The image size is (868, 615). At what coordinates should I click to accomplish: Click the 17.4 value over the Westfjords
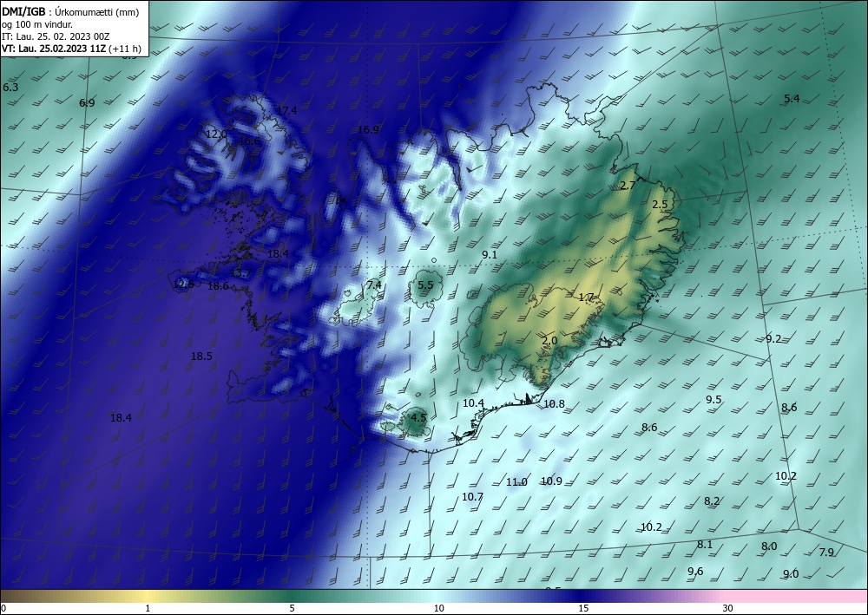286,111
